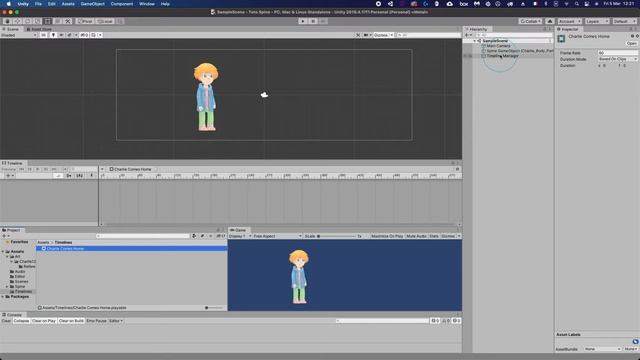Go to Timeline start button
The width and height of the screenshot is (640, 360).
click(x=22, y=169)
